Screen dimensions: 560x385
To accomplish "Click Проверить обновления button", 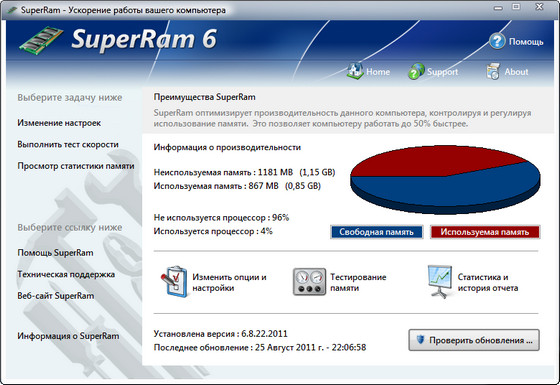I will click(x=474, y=340).
